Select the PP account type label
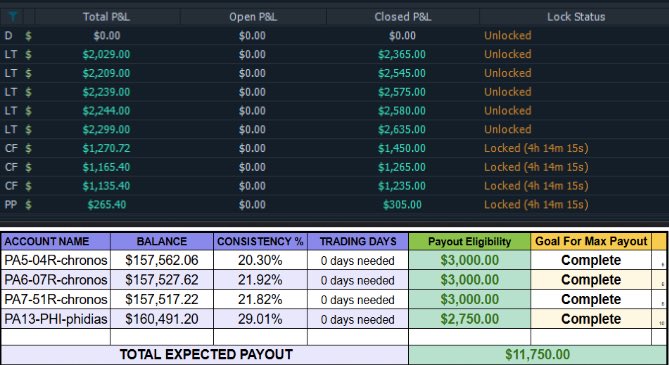The height and width of the screenshot is (365, 669). click(x=11, y=205)
